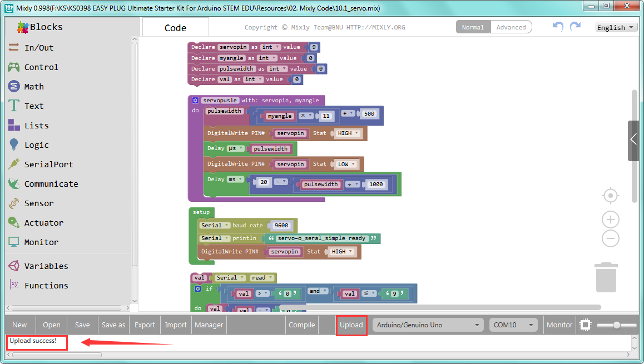Zoom in with the plus circle icon
The height and width of the screenshot is (364, 644).
coord(610,220)
